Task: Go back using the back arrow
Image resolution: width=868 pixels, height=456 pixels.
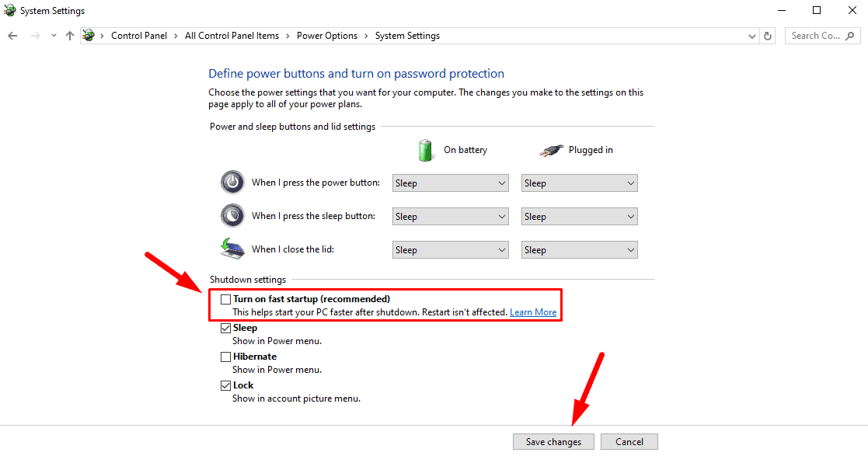Action: click(12, 36)
